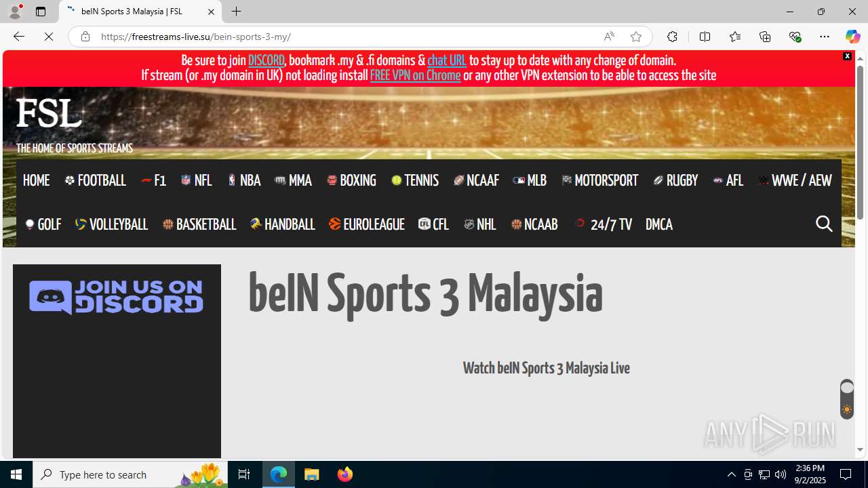
Task: Open Split screen view
Action: tap(705, 37)
